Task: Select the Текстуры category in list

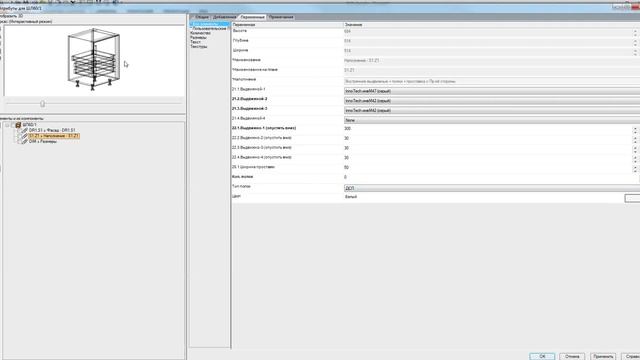Action: click(x=199, y=47)
